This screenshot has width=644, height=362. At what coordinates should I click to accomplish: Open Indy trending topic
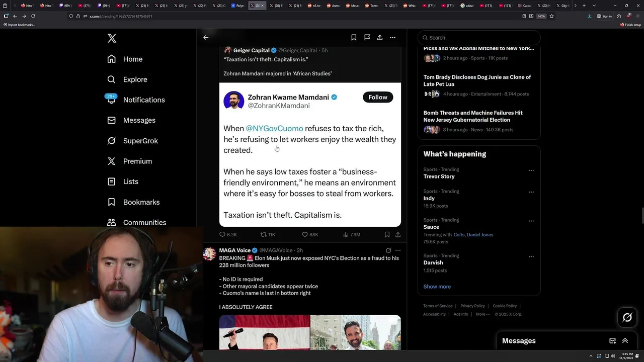click(x=429, y=198)
